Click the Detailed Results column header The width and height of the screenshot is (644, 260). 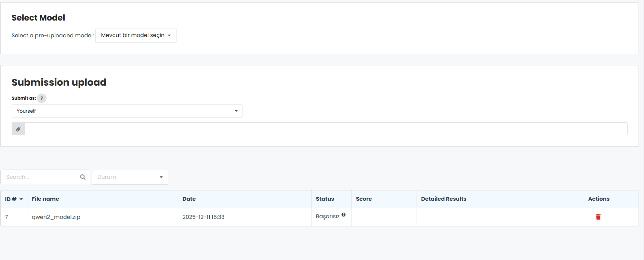[x=444, y=199]
